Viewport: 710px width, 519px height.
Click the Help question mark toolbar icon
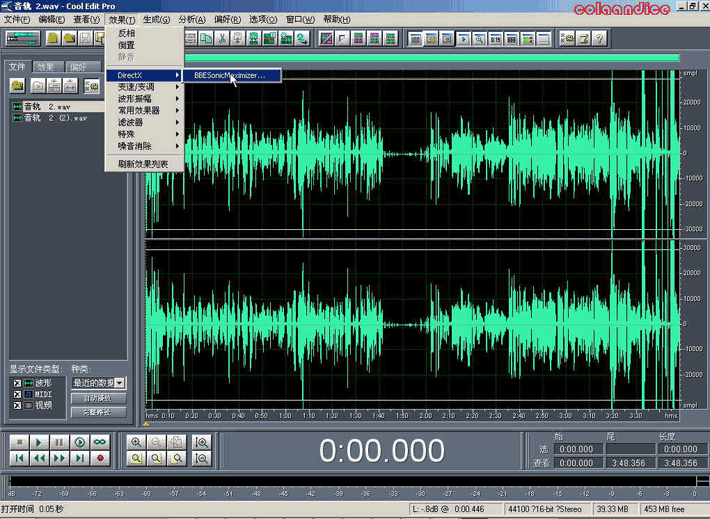599,39
